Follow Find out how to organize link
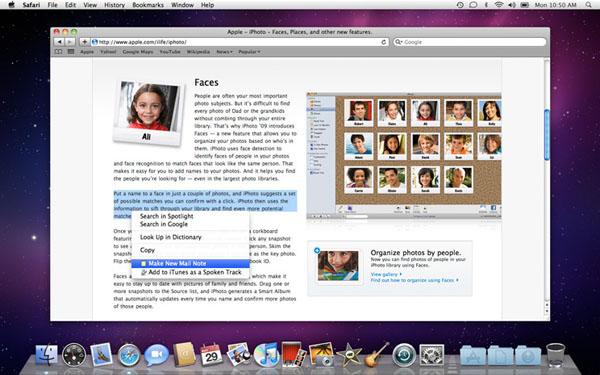This screenshot has height=375, width=600. pos(414,280)
